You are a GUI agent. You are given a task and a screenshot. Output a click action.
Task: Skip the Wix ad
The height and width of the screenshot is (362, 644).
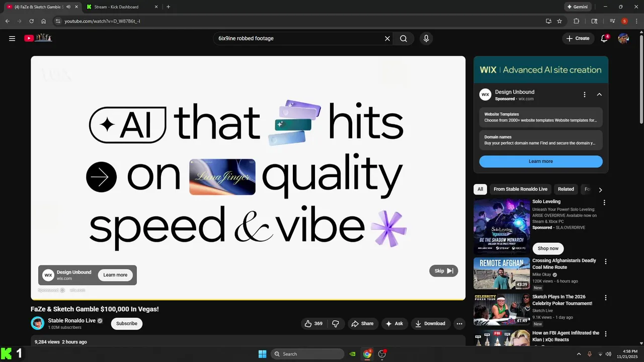[444, 271]
